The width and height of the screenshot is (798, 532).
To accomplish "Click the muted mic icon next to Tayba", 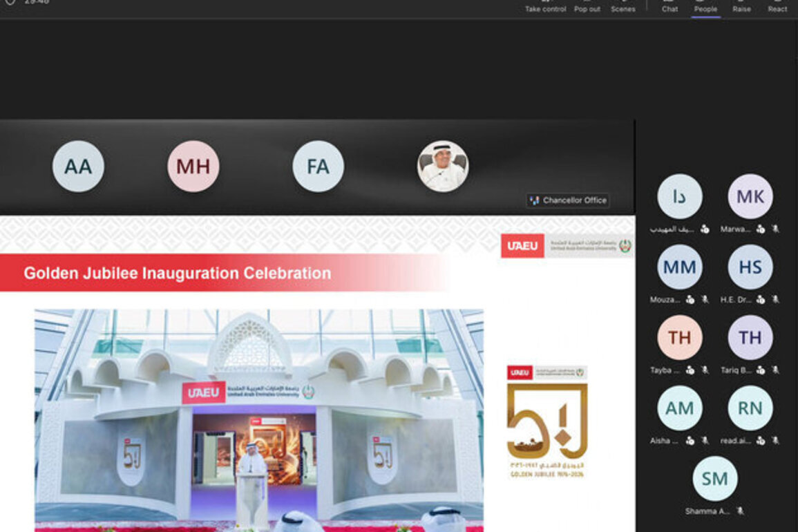I will [705, 370].
